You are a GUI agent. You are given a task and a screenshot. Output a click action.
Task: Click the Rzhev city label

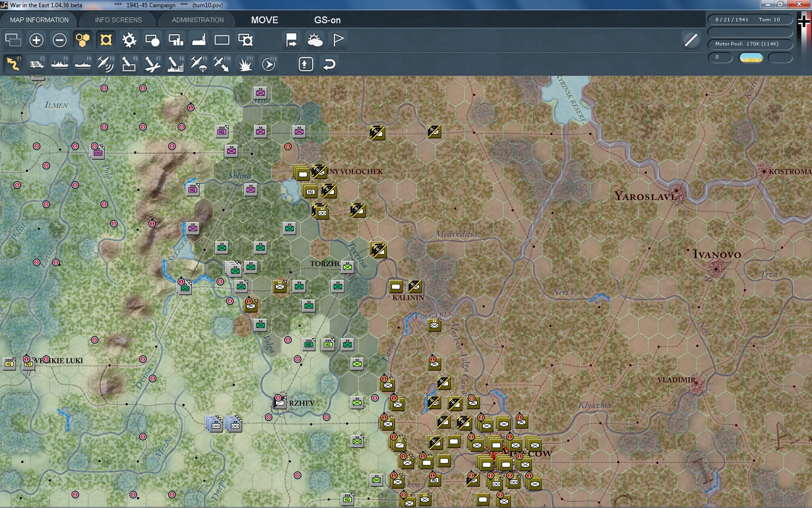(302, 403)
